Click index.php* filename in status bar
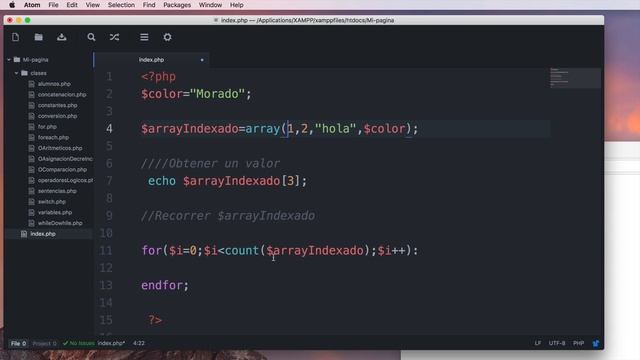The height and width of the screenshot is (360, 640). point(111,343)
